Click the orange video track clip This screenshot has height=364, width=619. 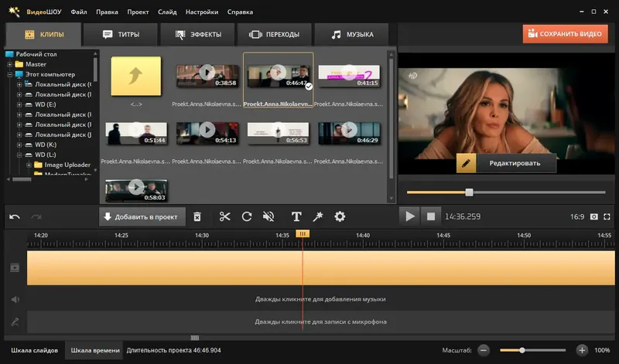tap(320, 268)
